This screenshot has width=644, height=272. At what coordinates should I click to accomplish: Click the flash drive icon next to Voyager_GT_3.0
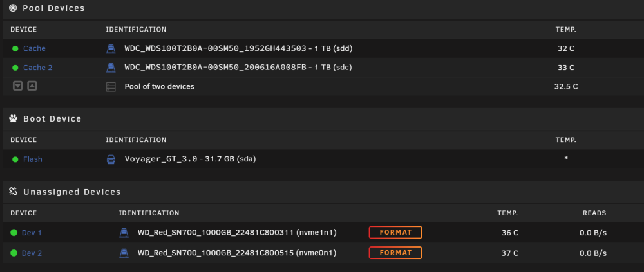click(111, 159)
